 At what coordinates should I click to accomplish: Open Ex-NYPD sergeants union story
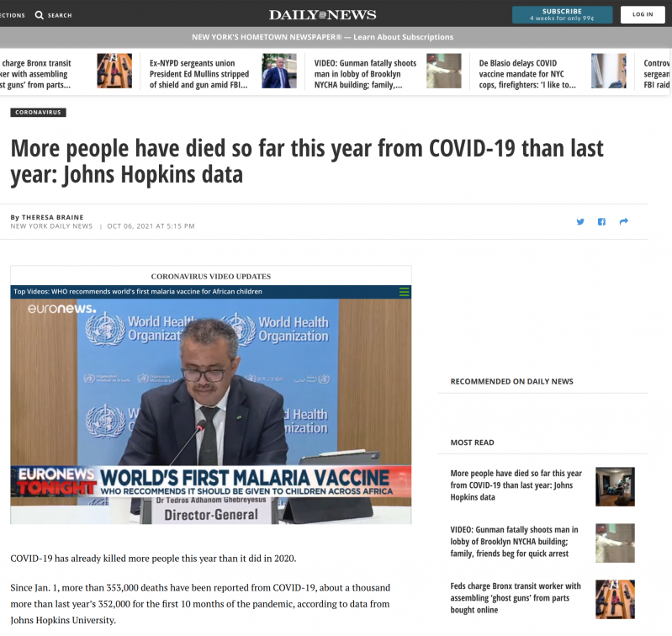198,74
